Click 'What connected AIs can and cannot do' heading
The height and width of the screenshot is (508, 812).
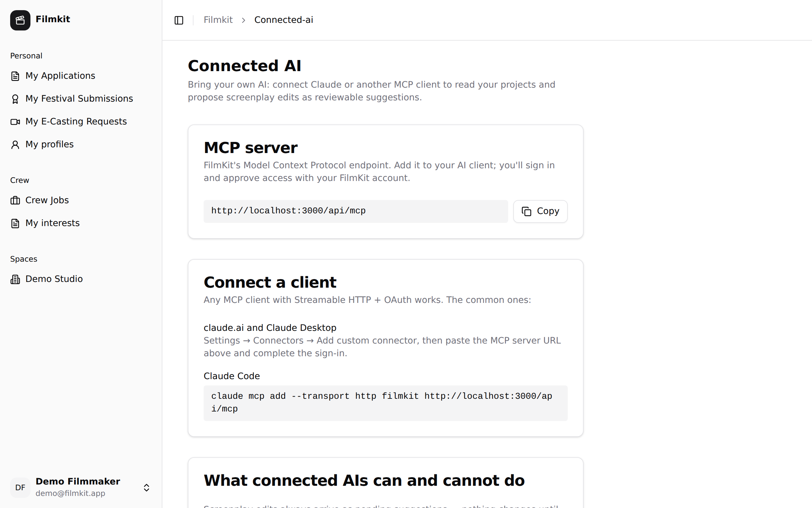click(x=364, y=480)
